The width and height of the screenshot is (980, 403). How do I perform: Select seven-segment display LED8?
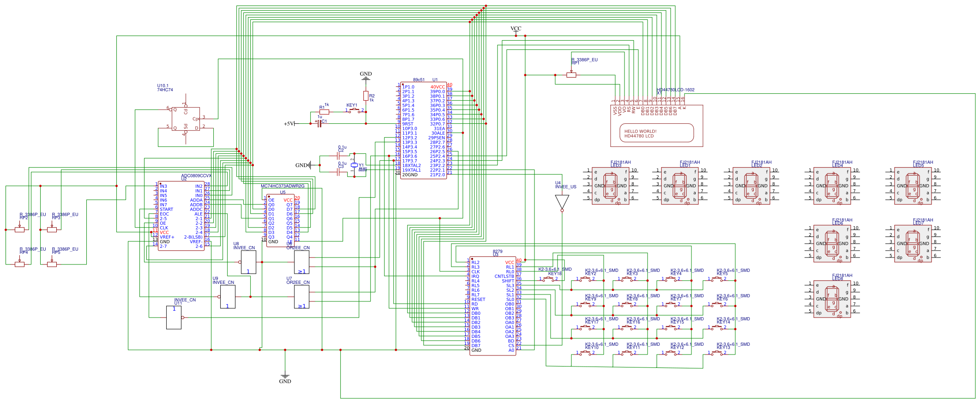tap(832, 299)
